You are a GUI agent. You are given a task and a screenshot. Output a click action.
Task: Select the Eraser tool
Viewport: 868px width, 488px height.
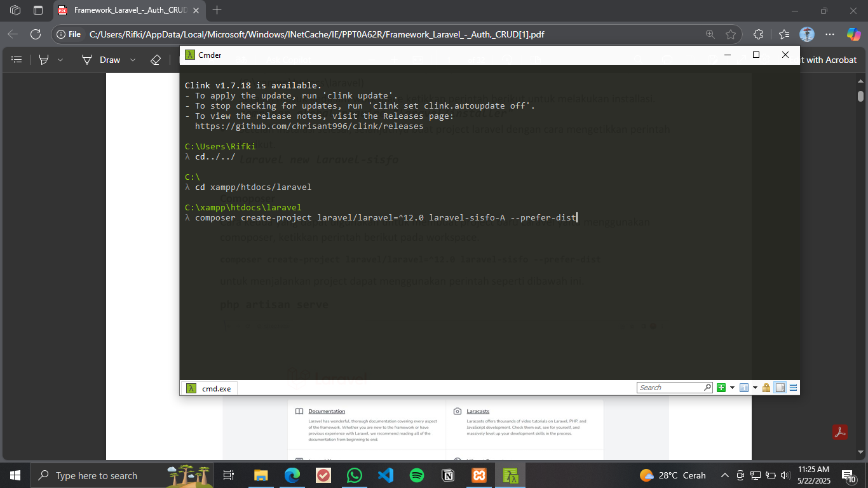[x=156, y=60]
